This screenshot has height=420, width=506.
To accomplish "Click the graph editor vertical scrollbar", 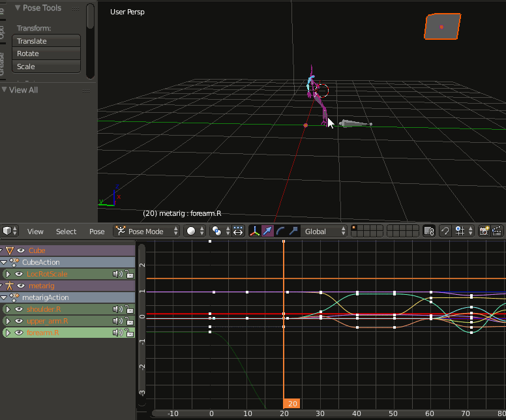I will tap(141, 325).
